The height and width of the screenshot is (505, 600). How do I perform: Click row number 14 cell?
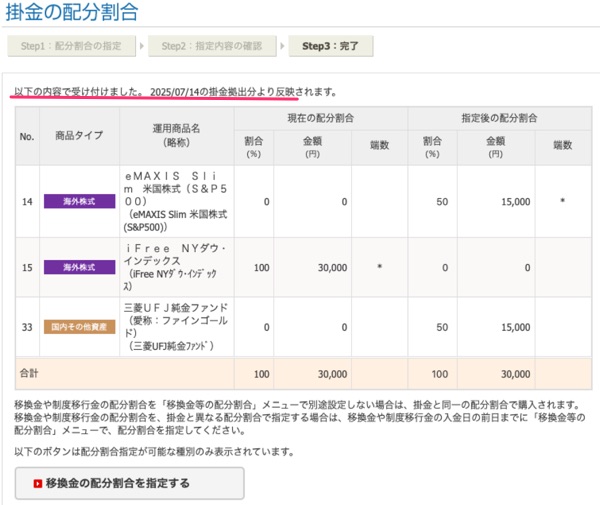point(27,202)
